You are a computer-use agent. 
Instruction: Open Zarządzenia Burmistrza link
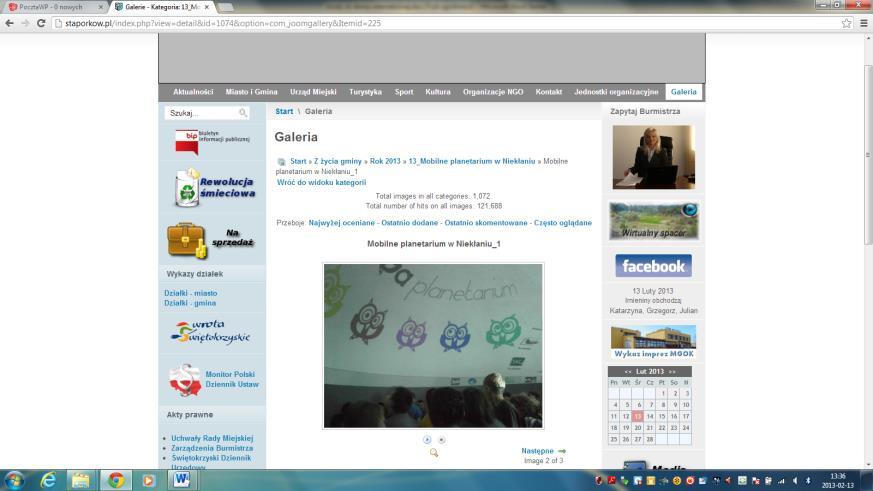coord(212,448)
